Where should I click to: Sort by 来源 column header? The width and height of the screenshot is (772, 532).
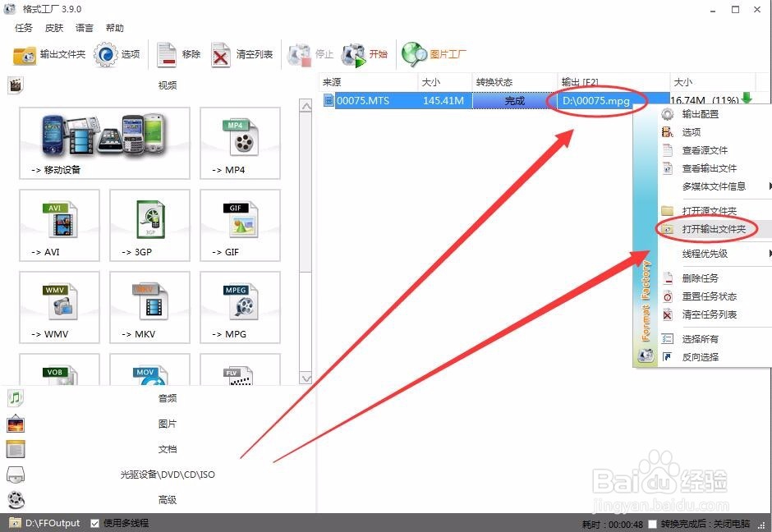point(369,82)
